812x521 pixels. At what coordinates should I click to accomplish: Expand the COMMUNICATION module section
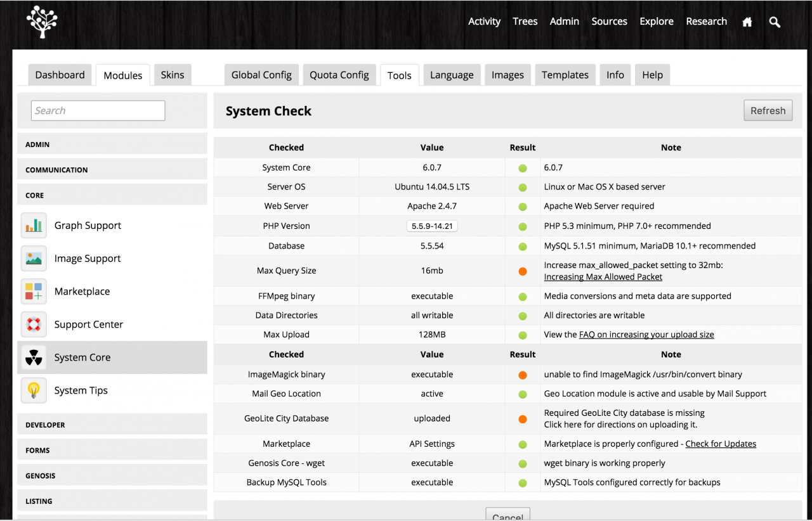click(112, 170)
